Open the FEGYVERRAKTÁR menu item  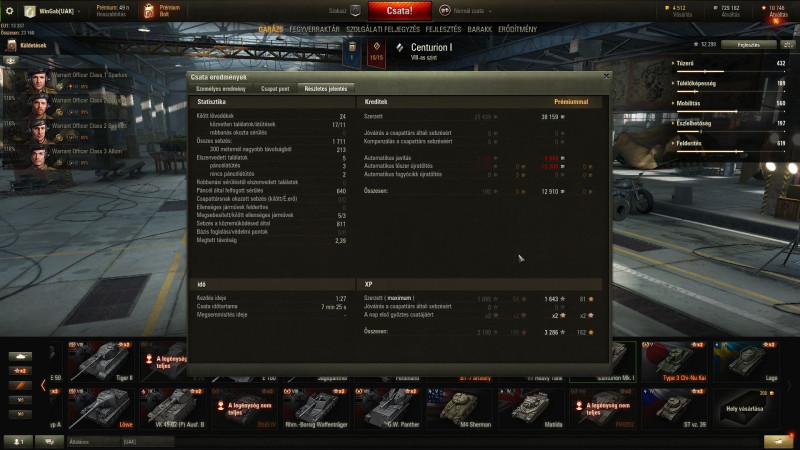pos(314,30)
